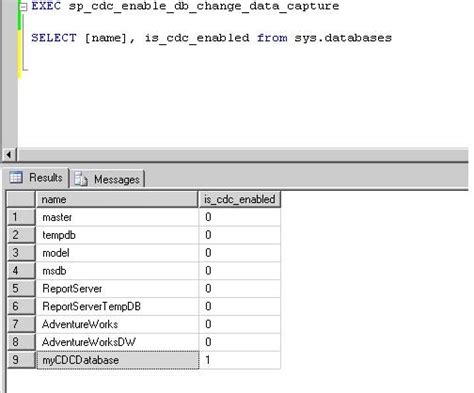
Task: Click is_cdc_enabled value 1 for myCDCDatabase
Action: point(240,360)
